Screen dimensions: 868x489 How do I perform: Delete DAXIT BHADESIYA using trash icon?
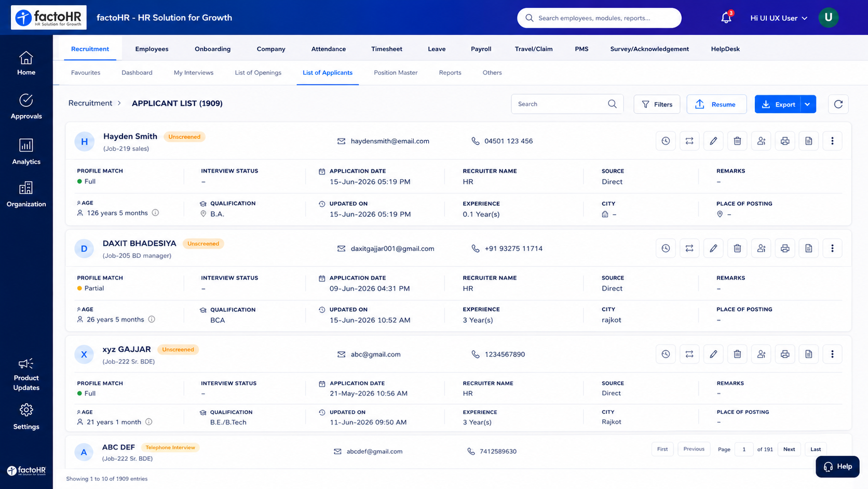point(737,248)
